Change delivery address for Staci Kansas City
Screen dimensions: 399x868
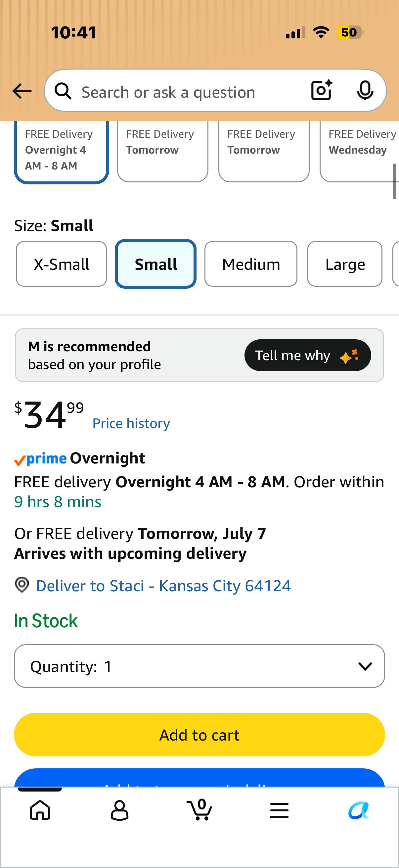[163, 586]
